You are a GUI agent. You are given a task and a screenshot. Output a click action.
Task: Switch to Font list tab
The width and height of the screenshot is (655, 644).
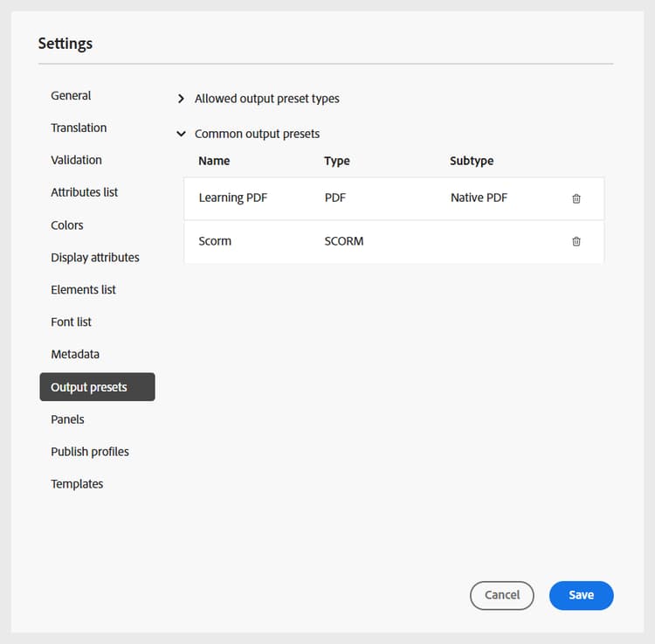tap(71, 322)
